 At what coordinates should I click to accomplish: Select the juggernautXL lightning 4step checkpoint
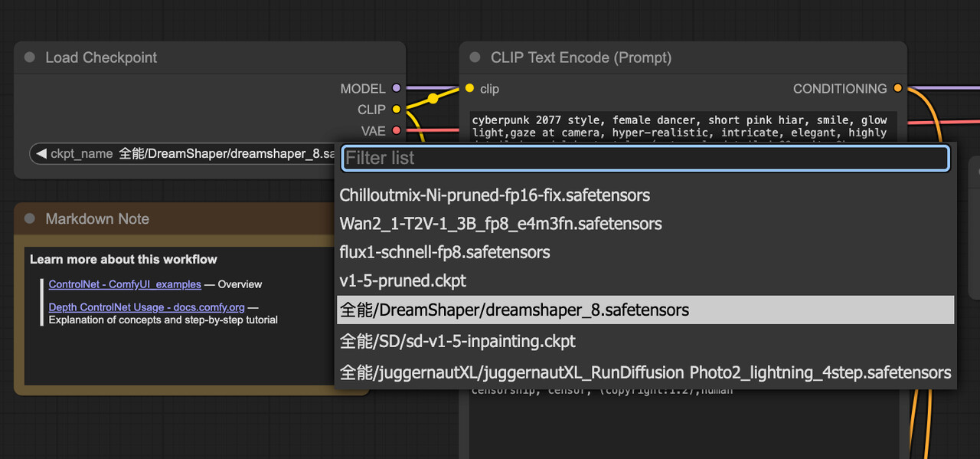click(645, 372)
